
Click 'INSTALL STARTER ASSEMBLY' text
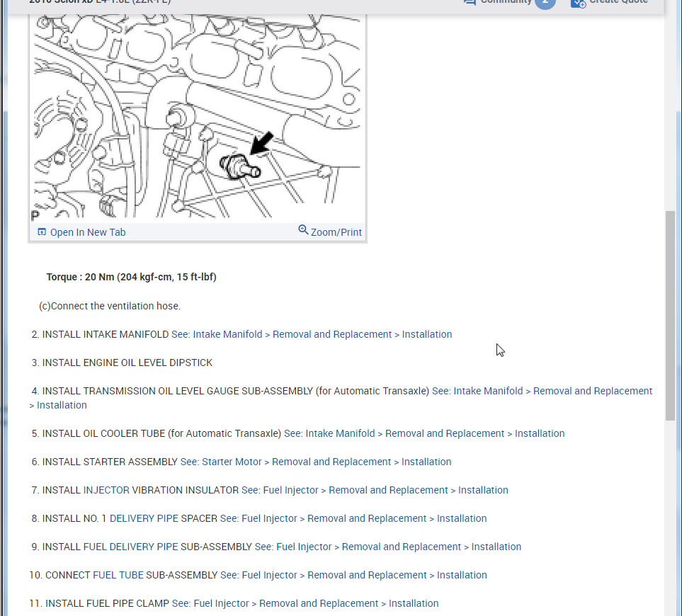coord(110,462)
